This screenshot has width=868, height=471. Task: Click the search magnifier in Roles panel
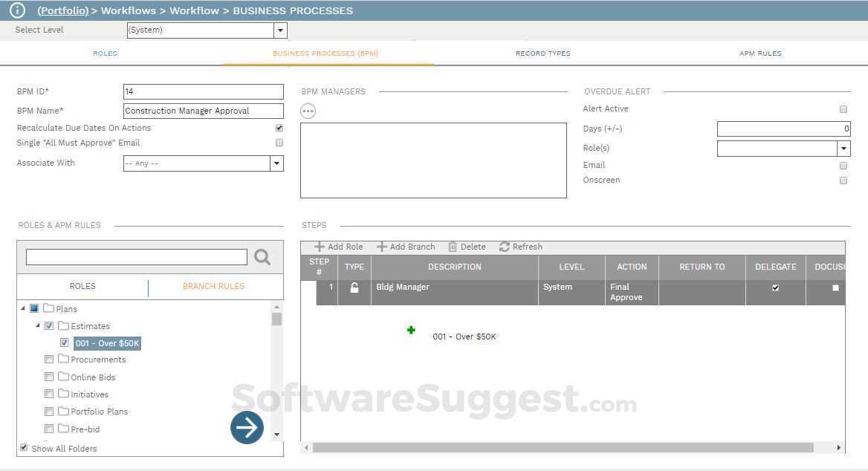tap(262, 257)
